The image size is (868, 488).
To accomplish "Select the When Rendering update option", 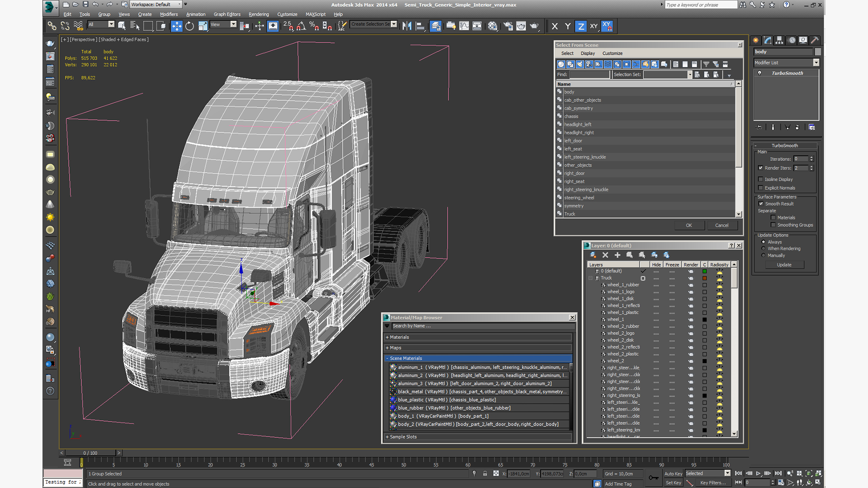I will 764,249.
